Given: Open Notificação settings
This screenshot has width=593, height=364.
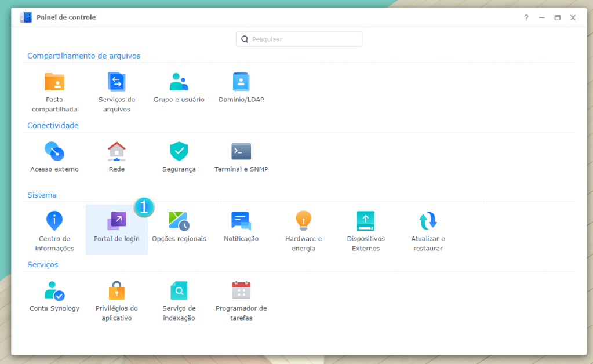Looking at the screenshot, I should [x=241, y=221].
